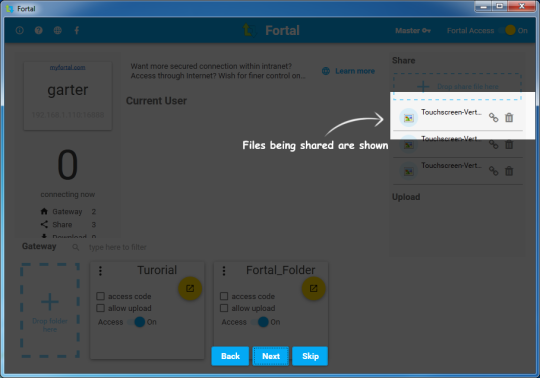This screenshot has width=540, height=378.
Task: Click thumbnail of third shared Touchscreen file
Action: click(x=408, y=171)
